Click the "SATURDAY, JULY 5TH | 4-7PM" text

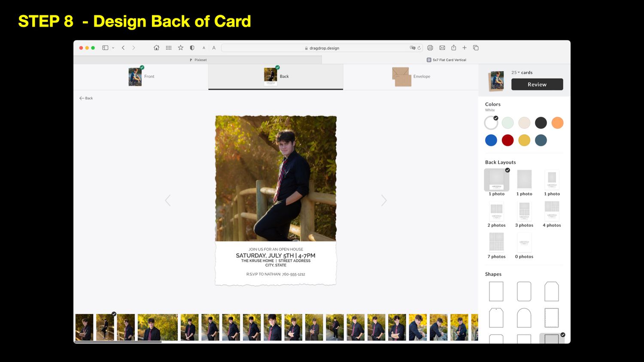point(276,256)
